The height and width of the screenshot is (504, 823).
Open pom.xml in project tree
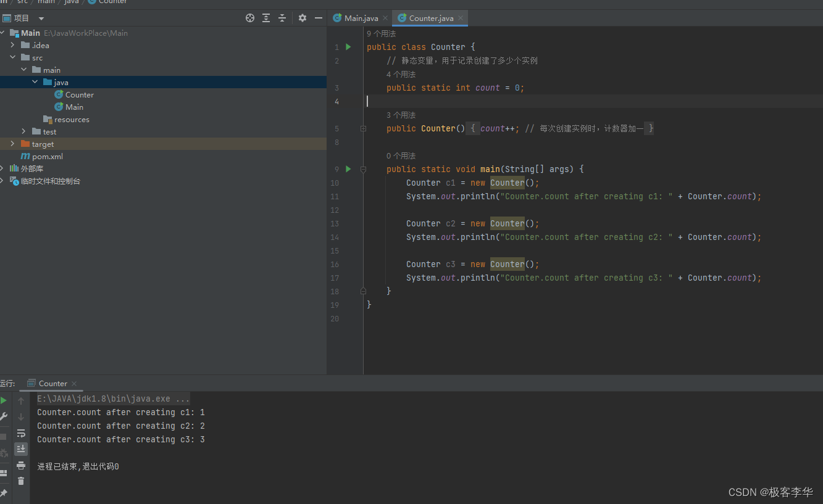pyautogui.click(x=48, y=157)
